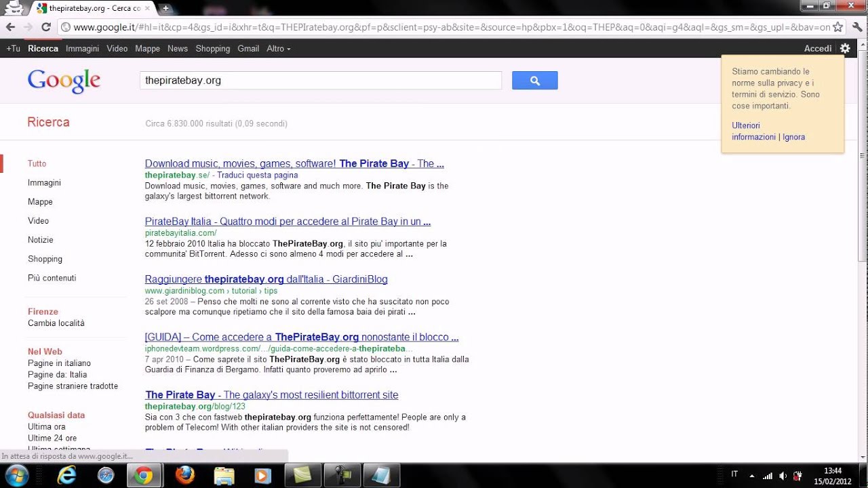Select Pagine da: Italia filter
The width and height of the screenshot is (868, 488).
58,375
